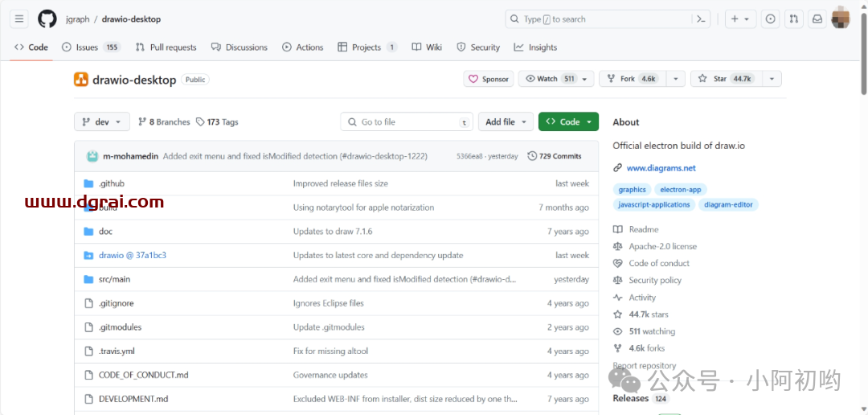
Task: View the 729 Commits history
Action: point(555,156)
